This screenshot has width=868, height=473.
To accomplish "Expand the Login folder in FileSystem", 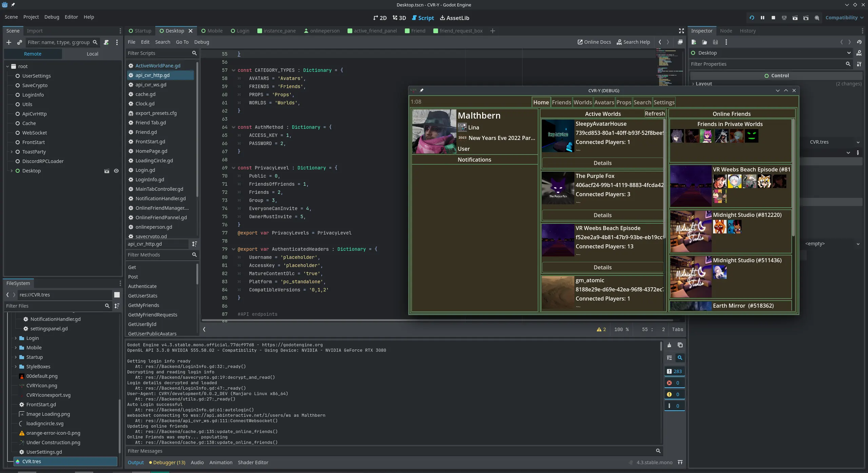I will (x=16, y=338).
